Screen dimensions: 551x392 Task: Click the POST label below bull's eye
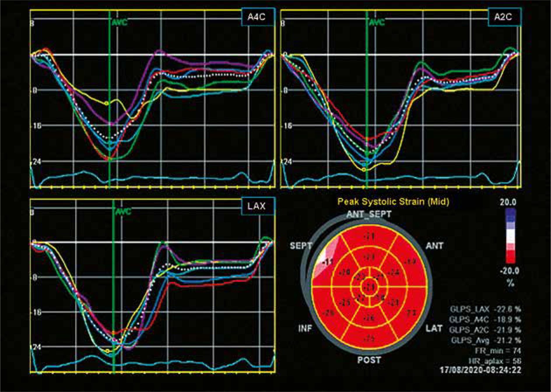pyautogui.click(x=369, y=360)
